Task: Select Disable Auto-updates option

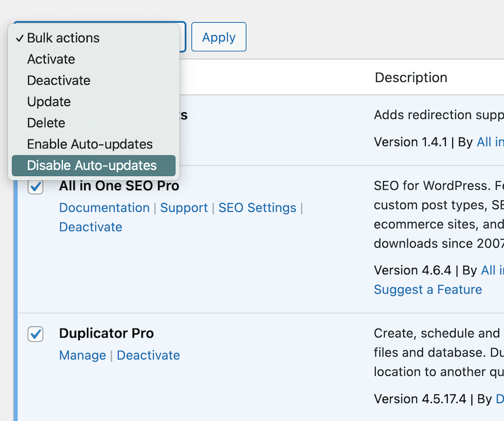Action: pos(94,166)
